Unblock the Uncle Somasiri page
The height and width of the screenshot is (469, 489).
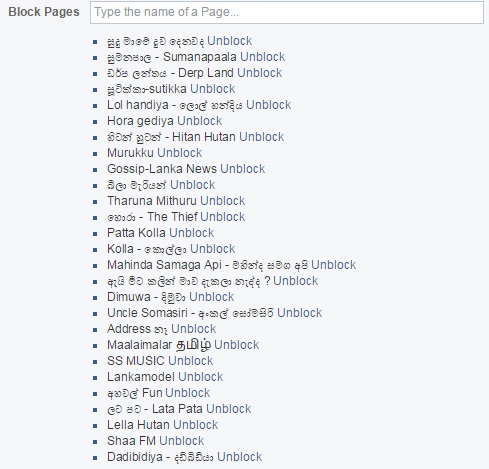300,313
